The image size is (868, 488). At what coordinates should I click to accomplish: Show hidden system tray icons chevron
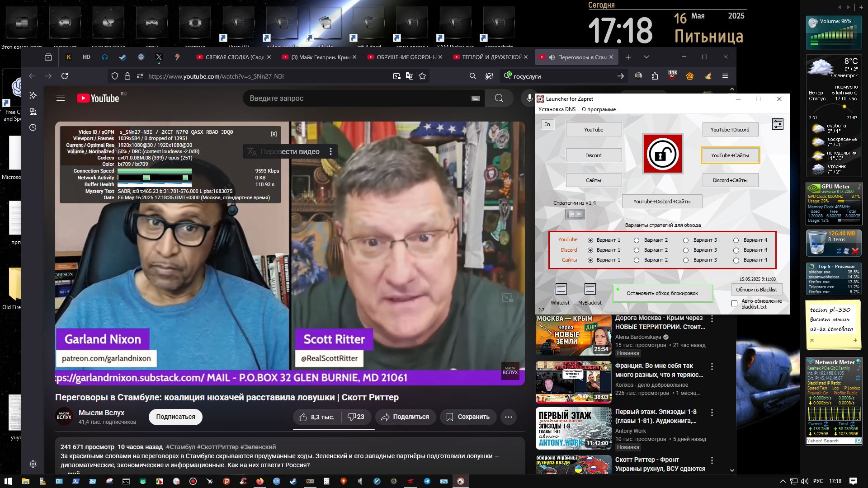point(783,481)
